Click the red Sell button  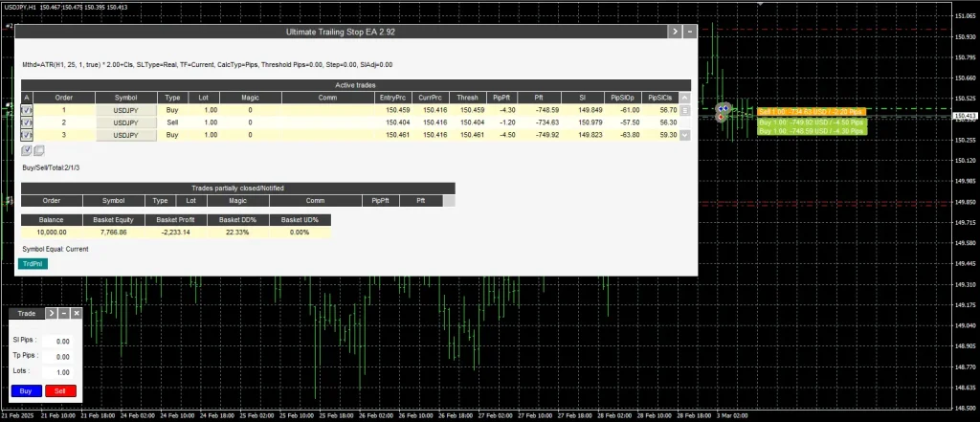60,390
